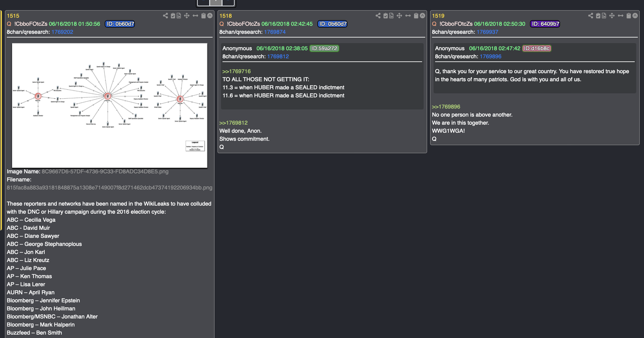The height and width of the screenshot is (338, 644).
Task: Click image-file icon on post 1518
Action: tap(391, 16)
